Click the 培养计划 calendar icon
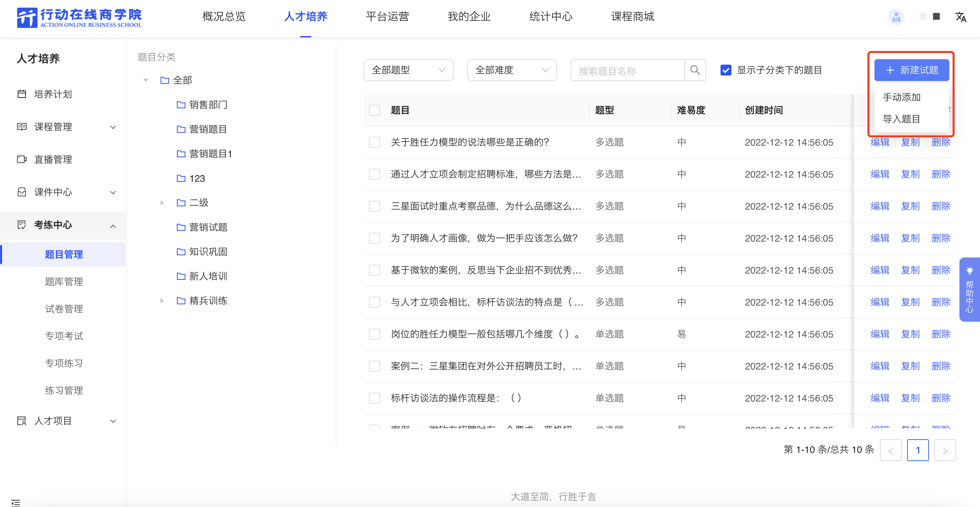980x507 pixels. [22, 94]
